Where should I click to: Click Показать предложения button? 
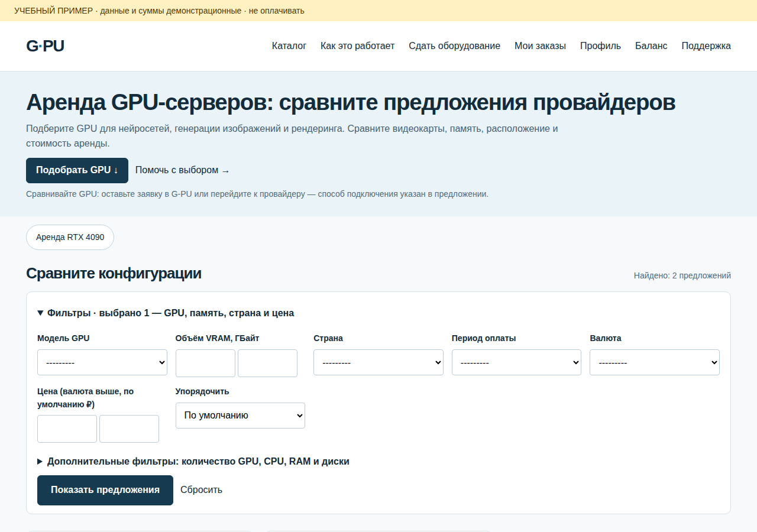point(105,490)
